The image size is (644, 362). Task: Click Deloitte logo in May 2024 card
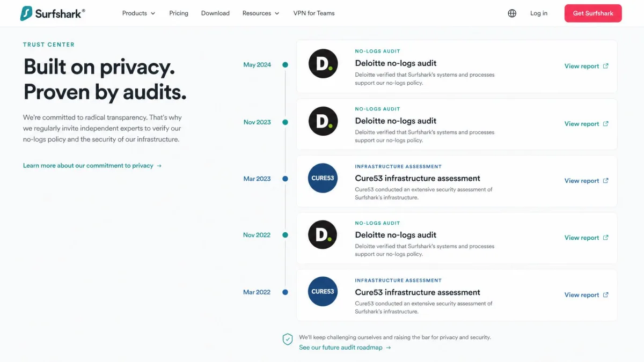pyautogui.click(x=323, y=64)
